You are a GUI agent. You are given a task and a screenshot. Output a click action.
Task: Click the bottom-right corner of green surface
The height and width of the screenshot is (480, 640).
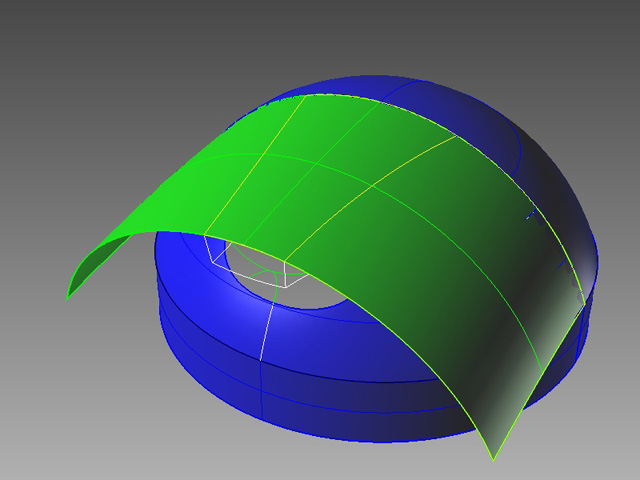pos(493,458)
